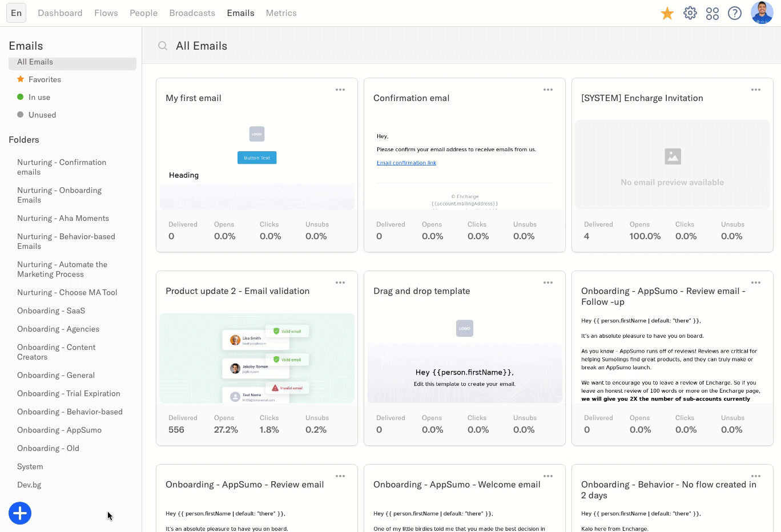Show Favorites emails
781x532 pixels.
(x=45, y=79)
